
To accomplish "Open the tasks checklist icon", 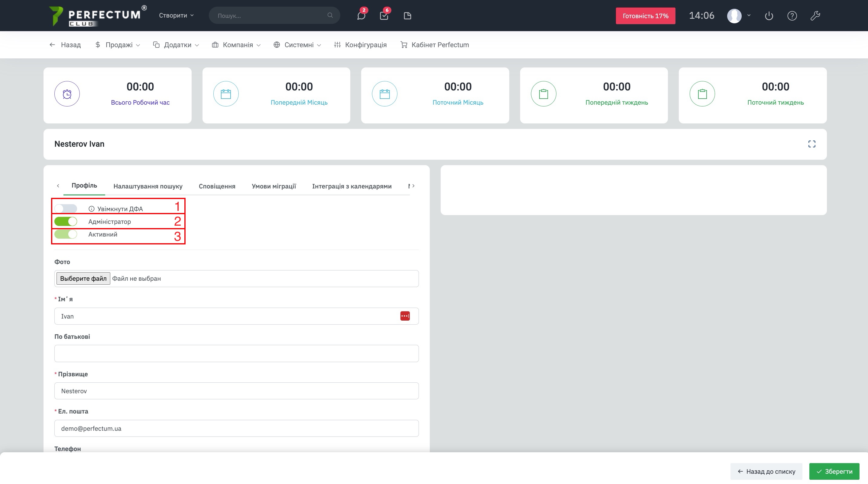I will (384, 16).
